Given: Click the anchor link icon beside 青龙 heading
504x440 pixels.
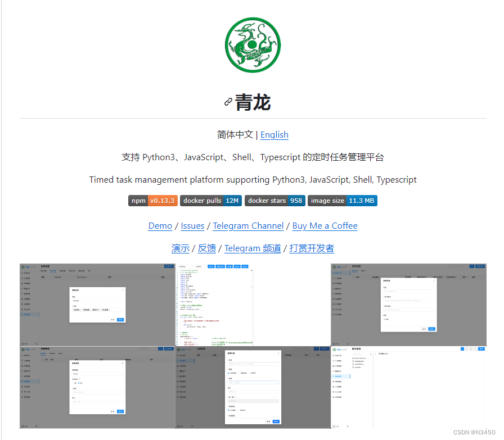Looking at the screenshot, I should (x=228, y=102).
